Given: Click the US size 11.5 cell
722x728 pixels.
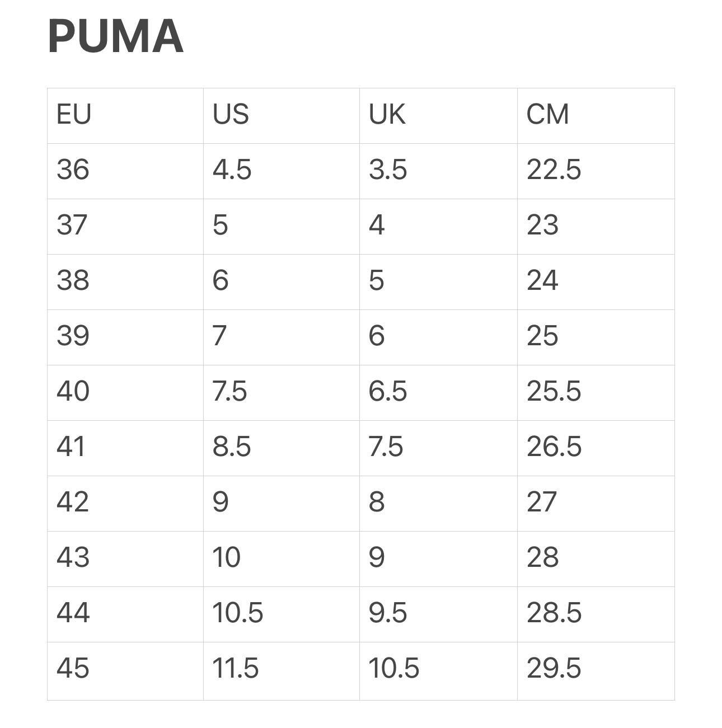Looking at the screenshot, I should [235, 668].
